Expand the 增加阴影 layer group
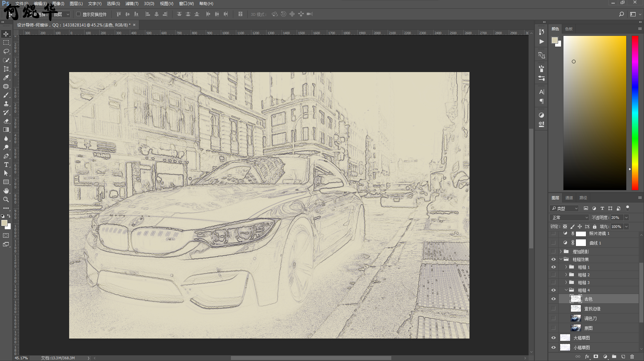The width and height of the screenshot is (644, 361). pos(560,251)
